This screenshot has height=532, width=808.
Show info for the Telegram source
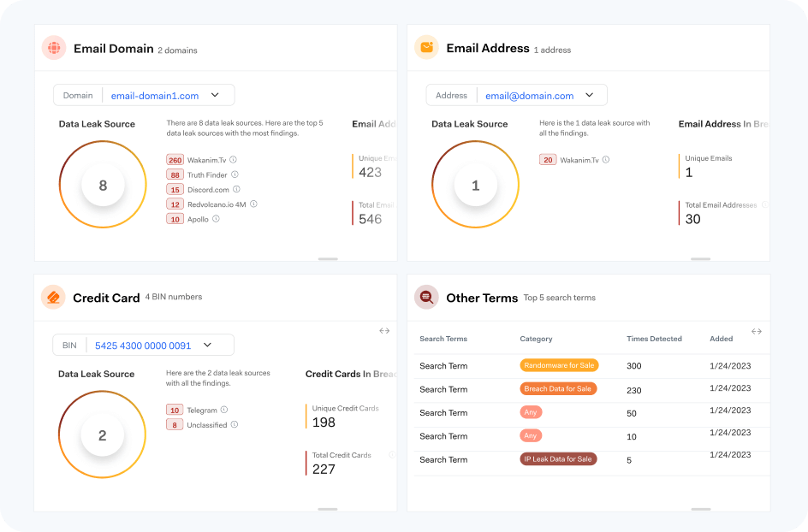[x=224, y=410]
